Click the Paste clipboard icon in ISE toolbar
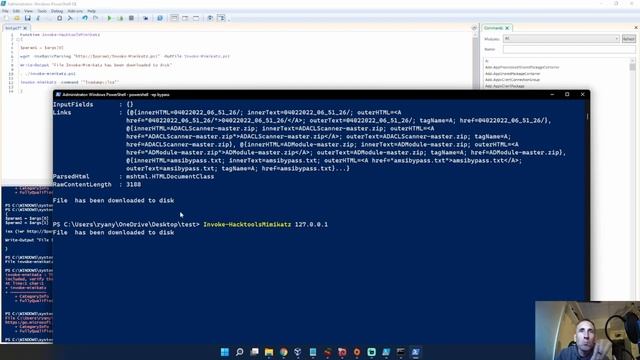 pyautogui.click(x=60, y=18)
